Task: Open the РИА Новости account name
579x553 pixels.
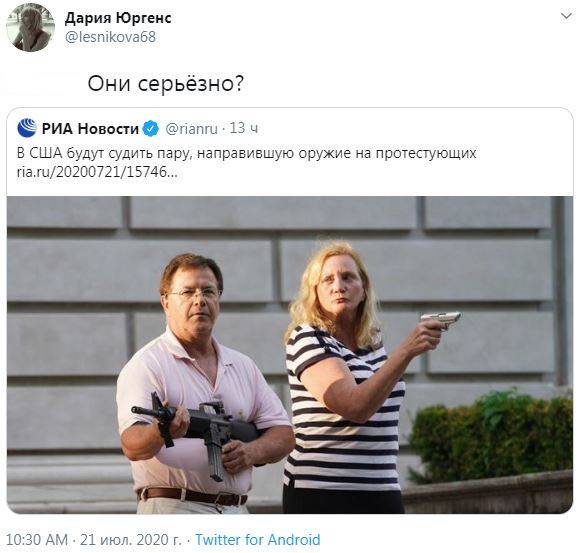Action: tap(90, 129)
